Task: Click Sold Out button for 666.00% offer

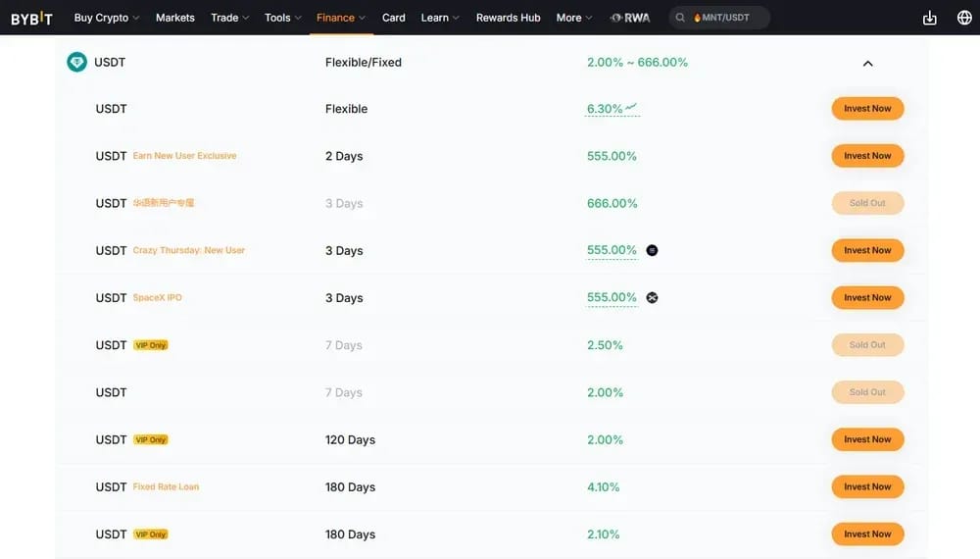Action: coord(867,203)
